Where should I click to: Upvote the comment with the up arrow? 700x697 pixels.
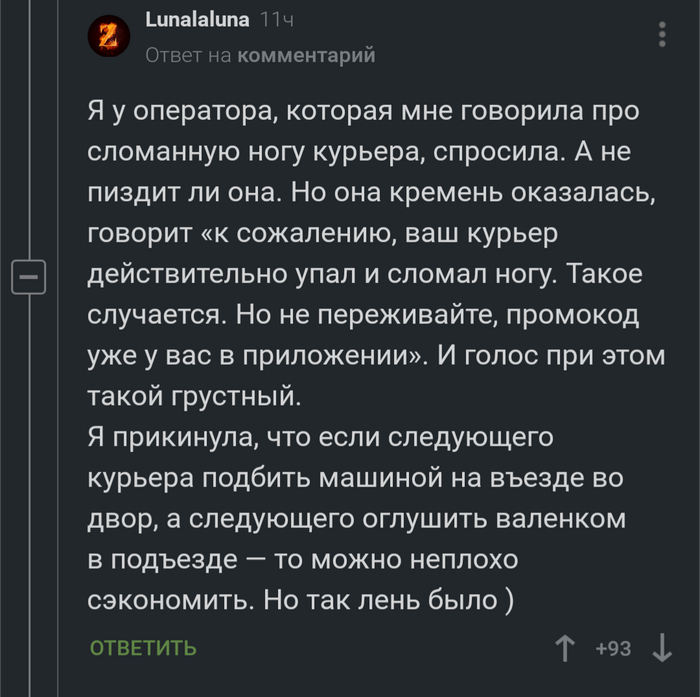[x=567, y=649]
